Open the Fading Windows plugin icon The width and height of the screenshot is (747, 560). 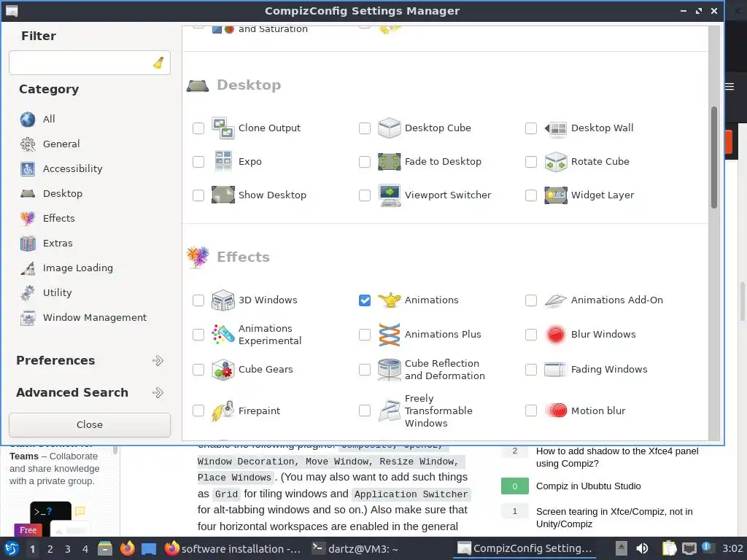point(555,370)
